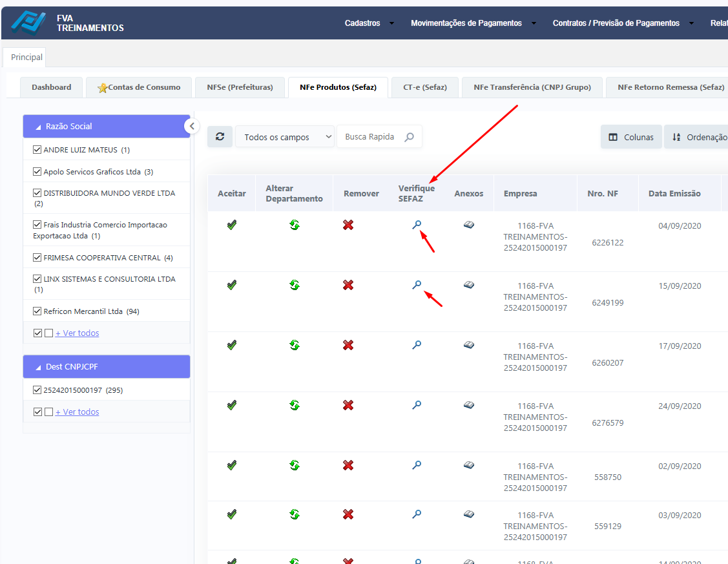
Task: Switch to the CT-e (Sefaz) tab
Action: [424, 87]
